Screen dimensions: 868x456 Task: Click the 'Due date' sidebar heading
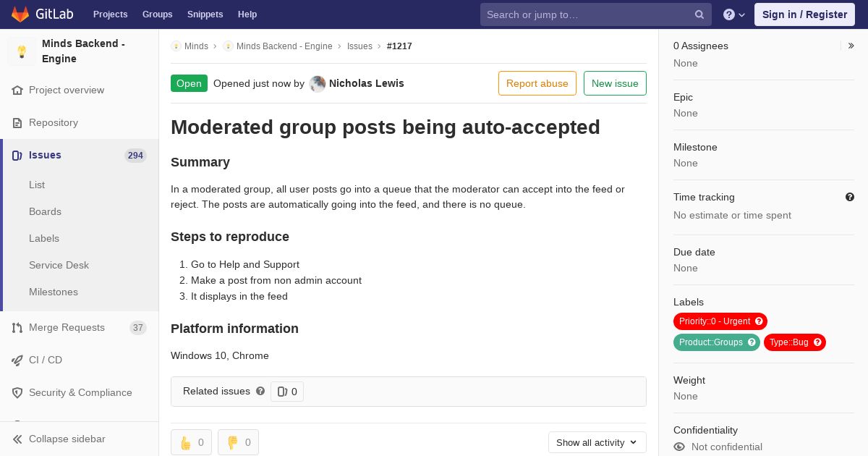(694, 253)
